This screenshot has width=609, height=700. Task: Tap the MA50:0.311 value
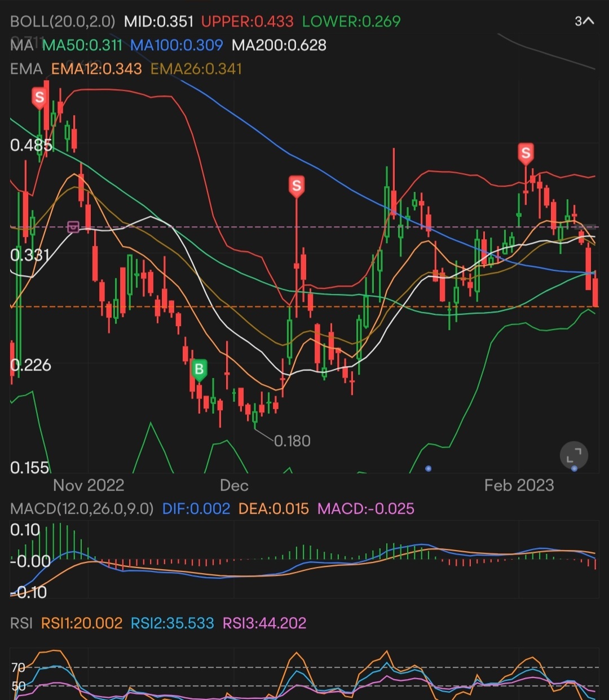(82, 45)
